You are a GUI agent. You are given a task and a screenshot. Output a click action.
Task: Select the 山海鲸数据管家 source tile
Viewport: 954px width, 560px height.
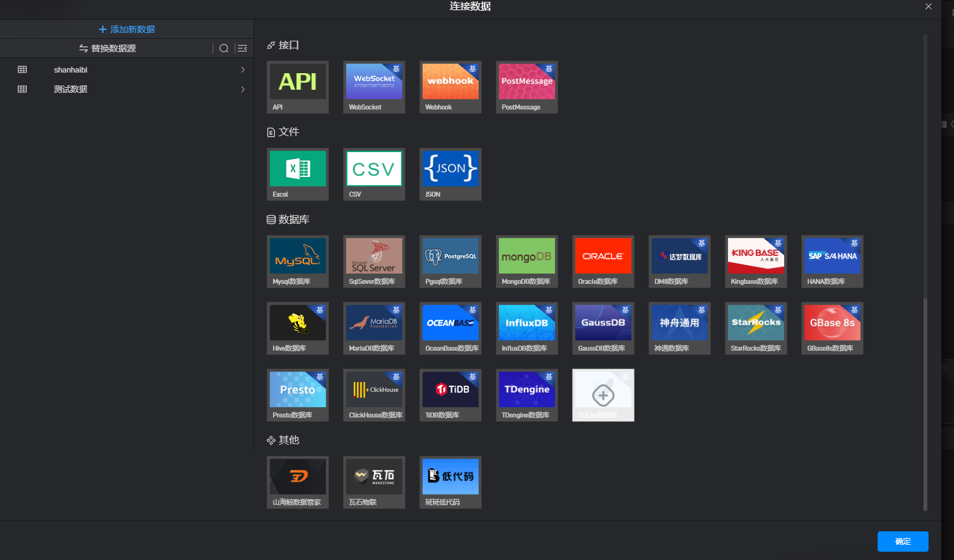click(x=298, y=482)
